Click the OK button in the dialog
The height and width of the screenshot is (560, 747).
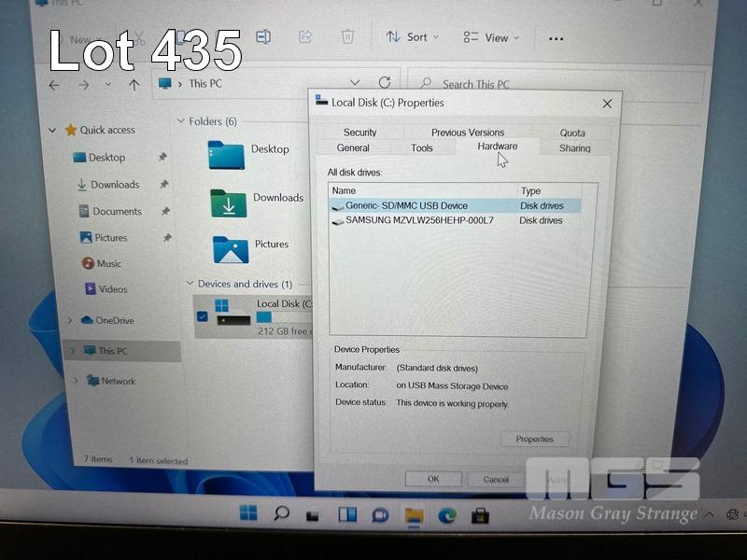(x=433, y=479)
